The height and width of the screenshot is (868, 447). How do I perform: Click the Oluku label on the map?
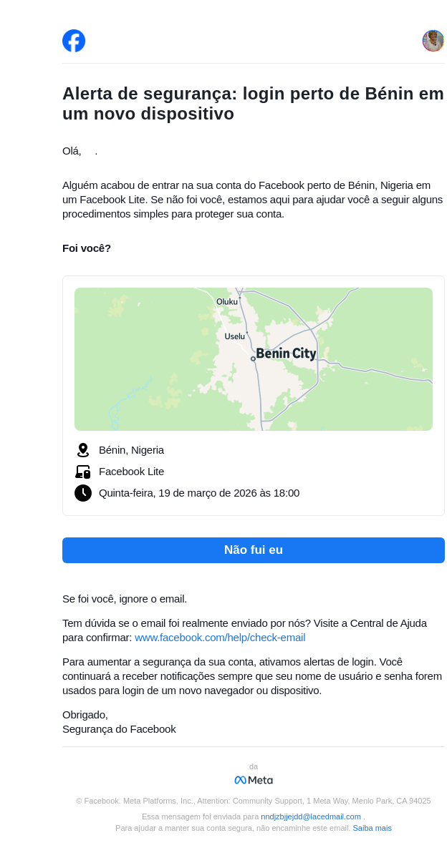[227, 301]
